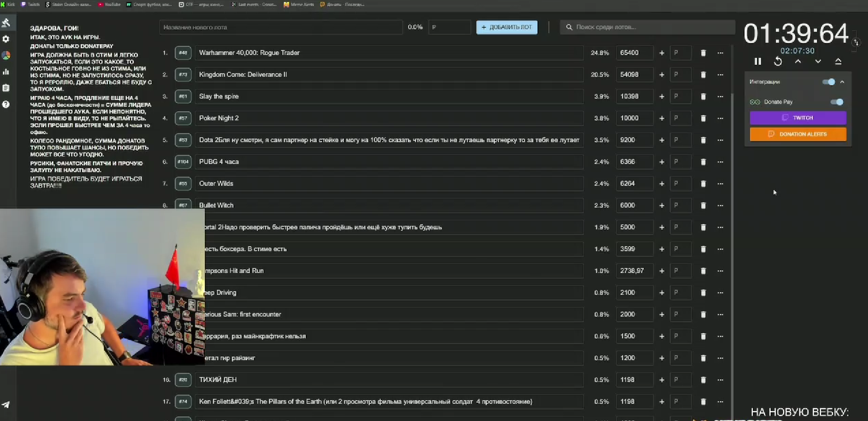Delete the Outer Wilds lot

point(703,183)
